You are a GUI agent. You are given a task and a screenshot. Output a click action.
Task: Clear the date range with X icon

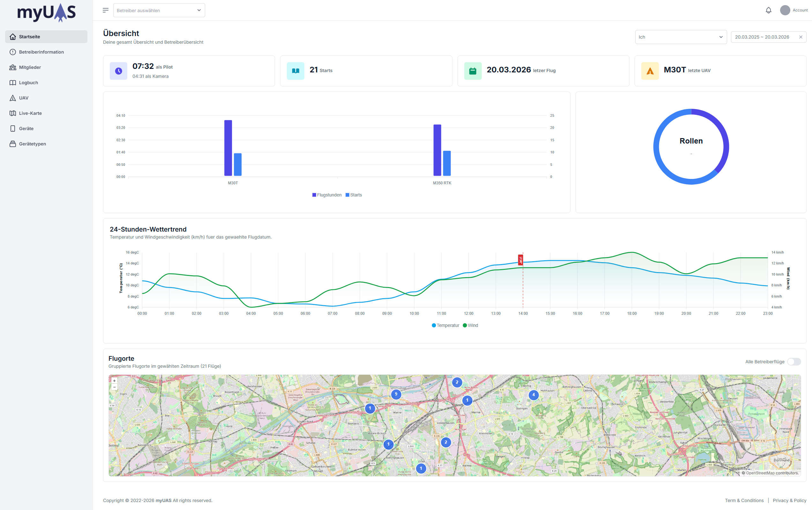coord(801,37)
